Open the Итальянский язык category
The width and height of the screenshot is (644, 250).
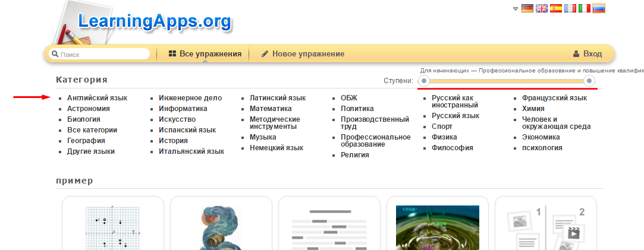point(192,151)
